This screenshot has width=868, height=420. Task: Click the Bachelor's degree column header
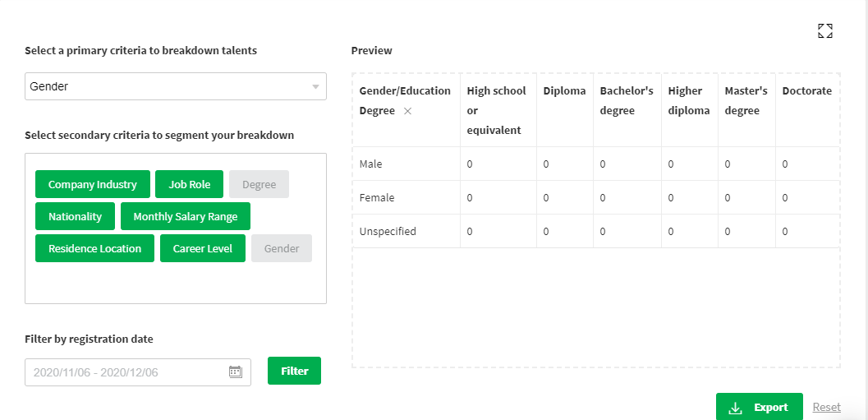click(626, 100)
